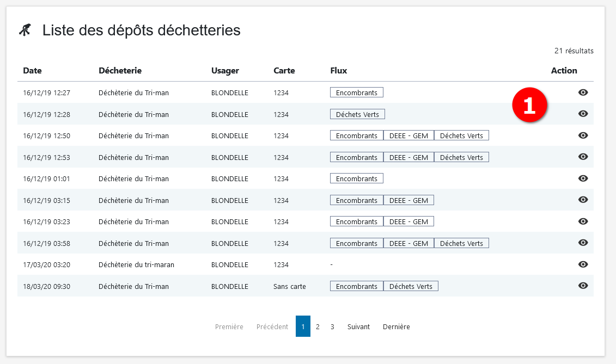616x364 pixels.
Task: Click the Flux column header
Action: coord(338,70)
